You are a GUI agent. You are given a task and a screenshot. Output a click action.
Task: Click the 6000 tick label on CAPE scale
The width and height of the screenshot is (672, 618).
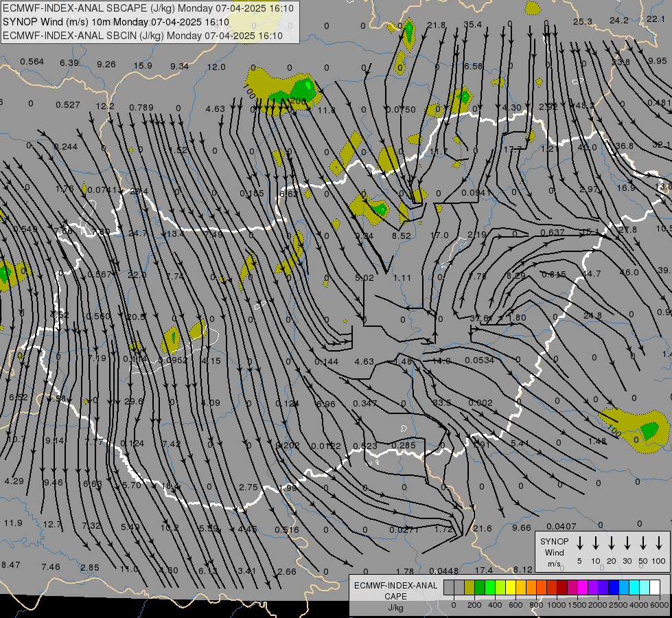(x=659, y=605)
